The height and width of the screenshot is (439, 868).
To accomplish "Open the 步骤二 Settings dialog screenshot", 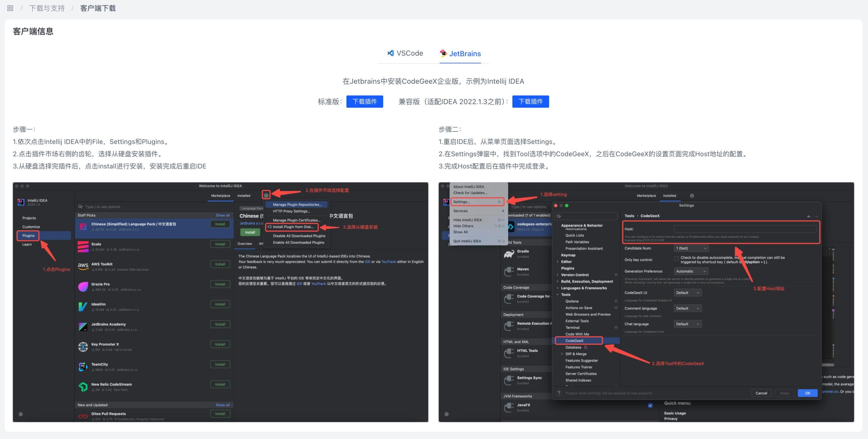I will pyautogui.click(x=646, y=302).
